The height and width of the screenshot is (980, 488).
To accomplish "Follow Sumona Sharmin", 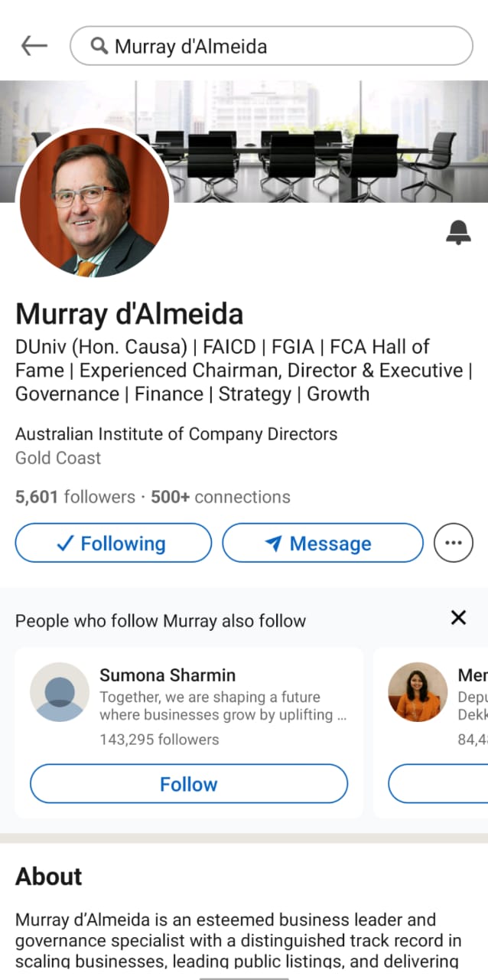I will click(x=188, y=784).
